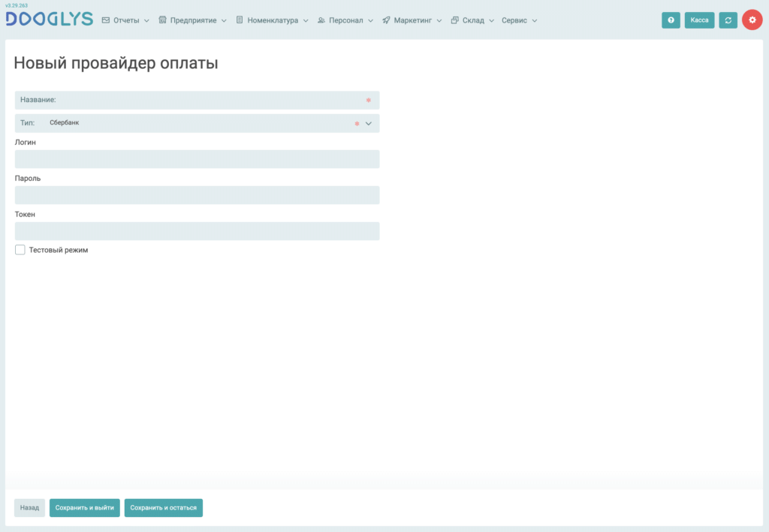This screenshot has height=532, width=769.
Task: Click the Касса button
Action: [x=699, y=20]
